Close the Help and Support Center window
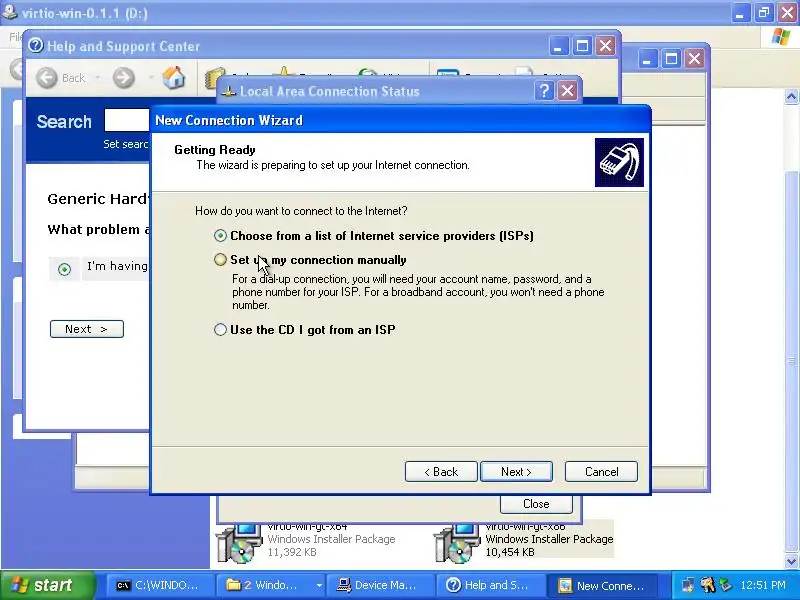Image resolution: width=800 pixels, height=600 pixels. coord(606,46)
